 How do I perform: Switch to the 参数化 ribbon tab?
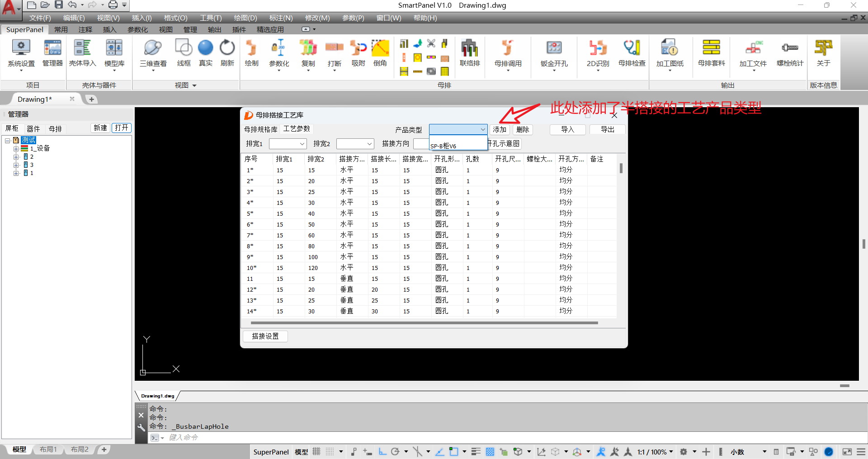[137, 29]
